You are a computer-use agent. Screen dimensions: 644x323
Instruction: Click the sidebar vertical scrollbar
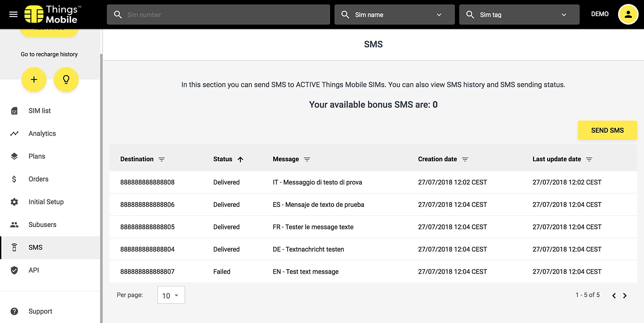[x=101, y=176]
